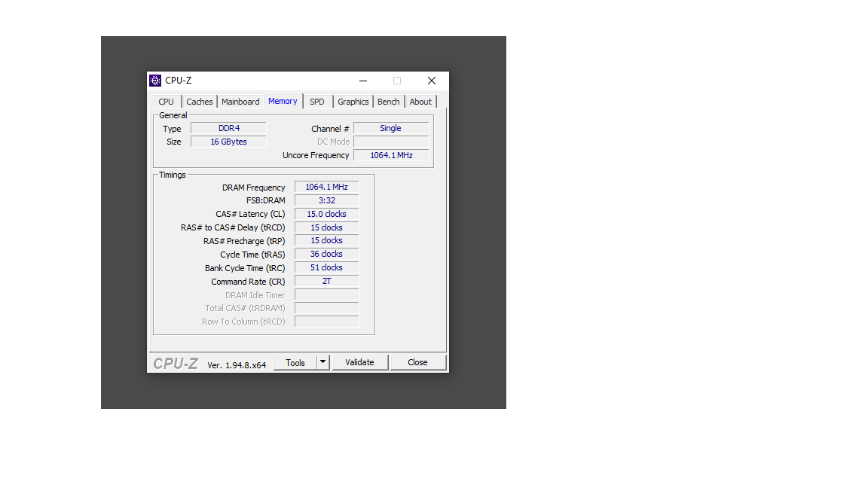The width and height of the screenshot is (868, 488).
Task: Click the Close button at bottom
Action: pyautogui.click(x=417, y=362)
